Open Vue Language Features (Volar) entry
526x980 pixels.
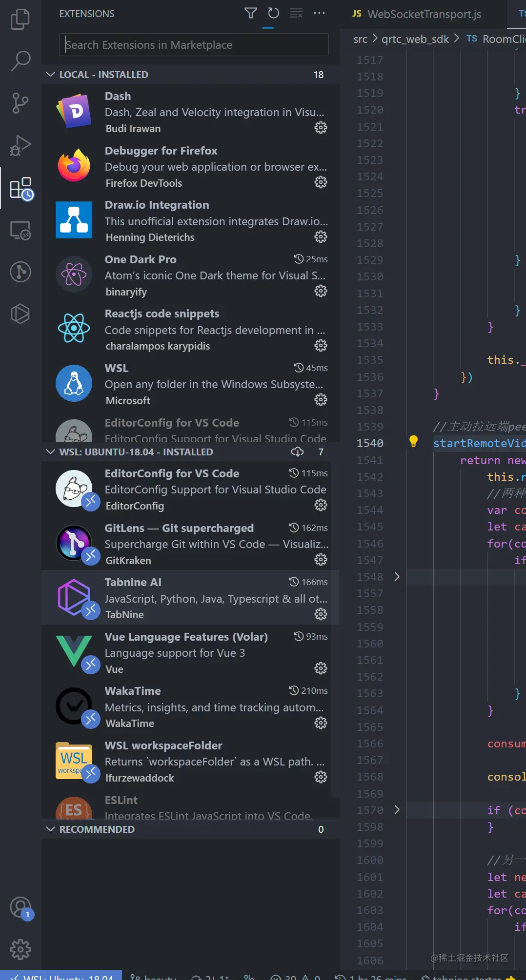pyautogui.click(x=190, y=652)
